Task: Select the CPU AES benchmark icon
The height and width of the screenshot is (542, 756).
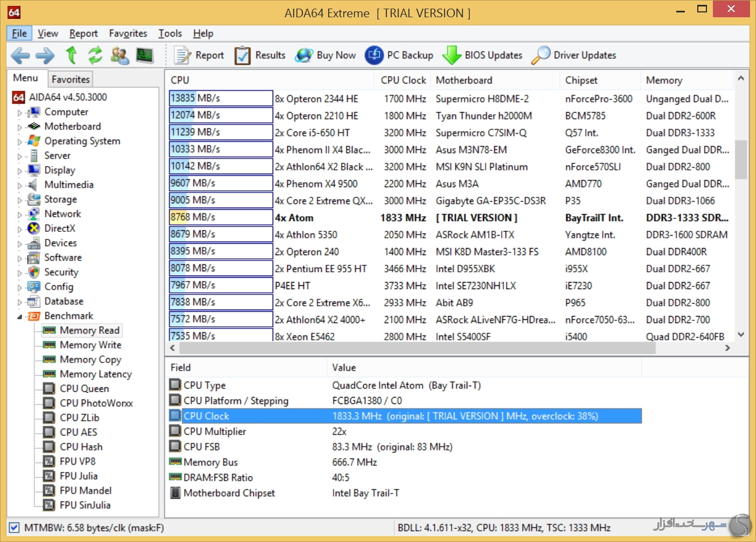Action: pyautogui.click(x=50, y=432)
